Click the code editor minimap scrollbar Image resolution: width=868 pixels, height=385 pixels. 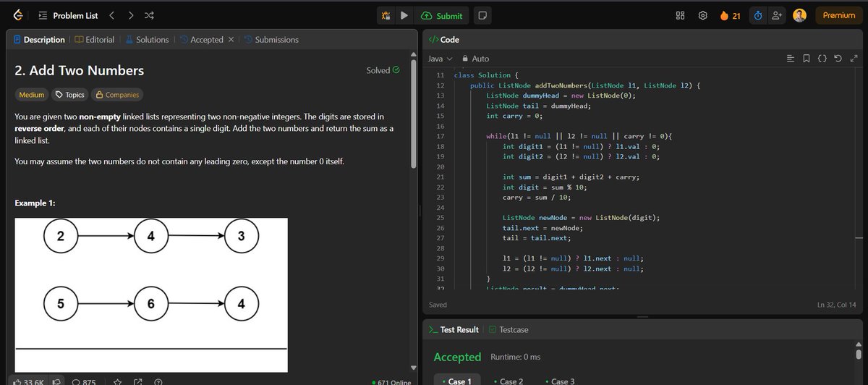click(x=859, y=237)
